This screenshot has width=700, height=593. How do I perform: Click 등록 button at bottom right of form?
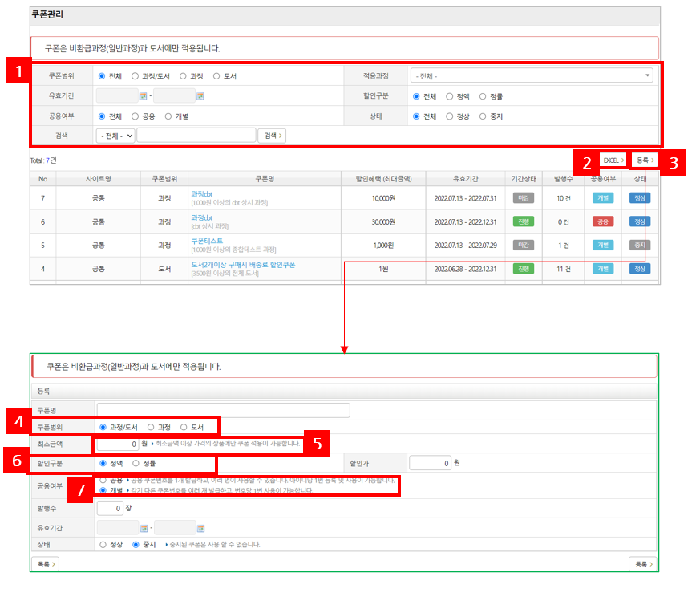(643, 563)
